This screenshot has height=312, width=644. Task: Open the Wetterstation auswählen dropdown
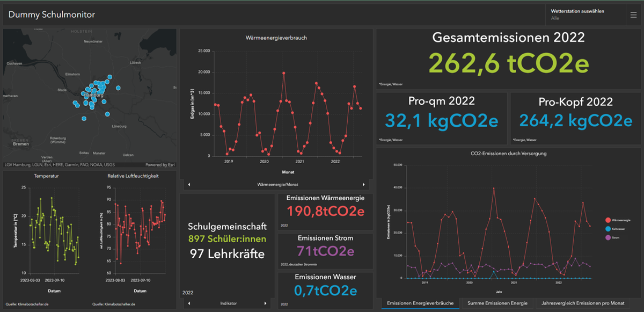(x=586, y=15)
